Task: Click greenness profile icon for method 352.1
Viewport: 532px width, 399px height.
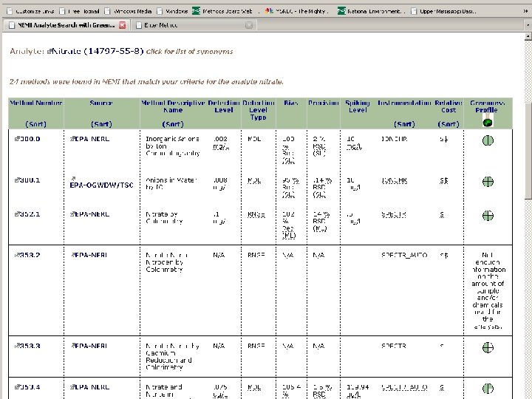Action: tap(488, 216)
